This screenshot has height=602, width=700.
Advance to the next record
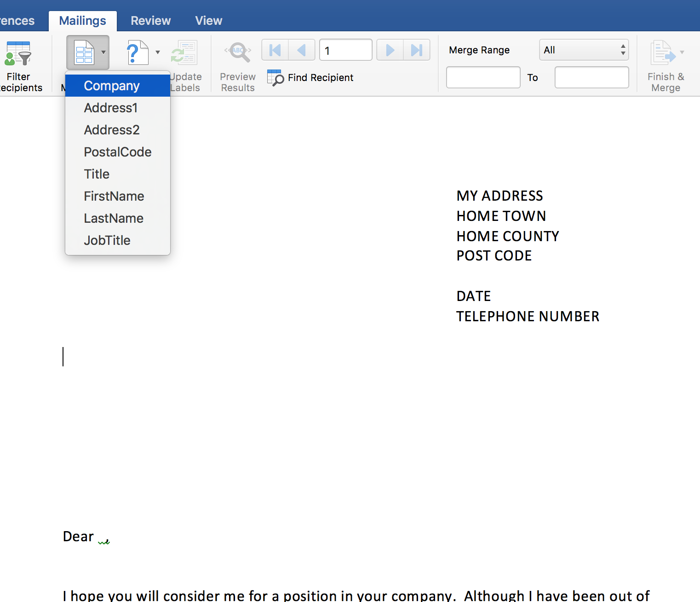(x=390, y=50)
